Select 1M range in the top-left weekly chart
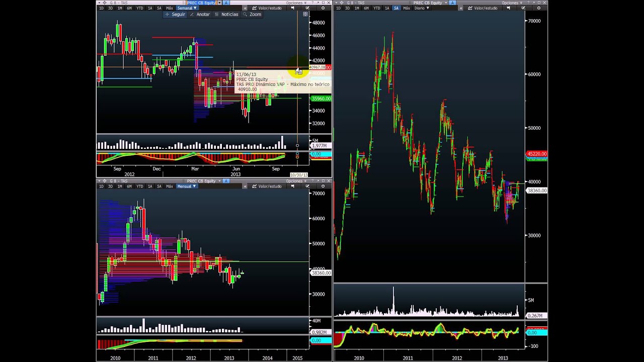 [x=120, y=8]
